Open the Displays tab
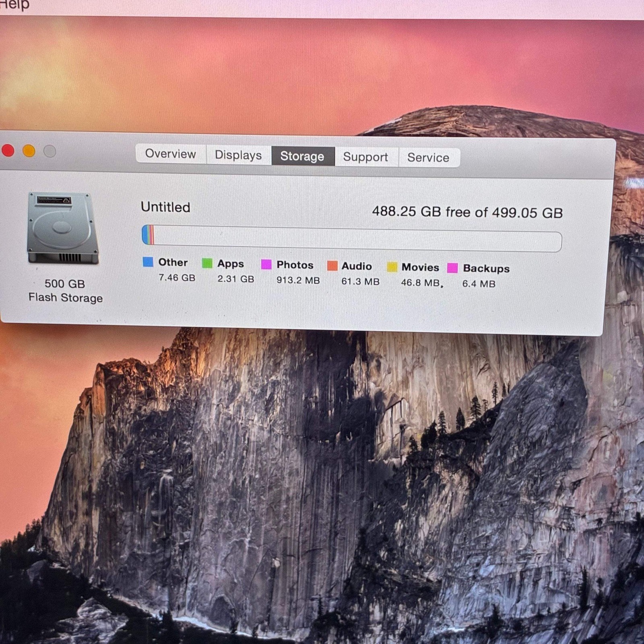644x644 pixels. [x=238, y=155]
